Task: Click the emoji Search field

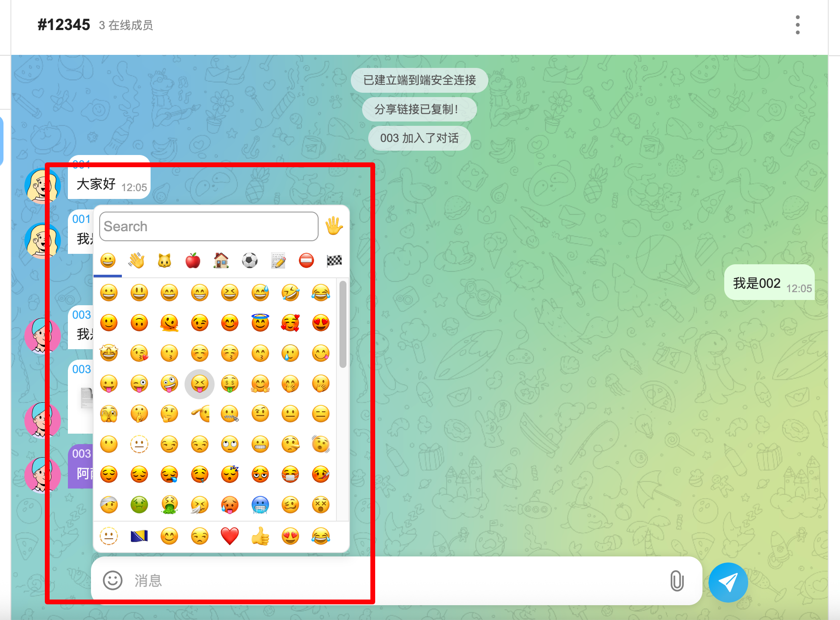Action: [209, 226]
